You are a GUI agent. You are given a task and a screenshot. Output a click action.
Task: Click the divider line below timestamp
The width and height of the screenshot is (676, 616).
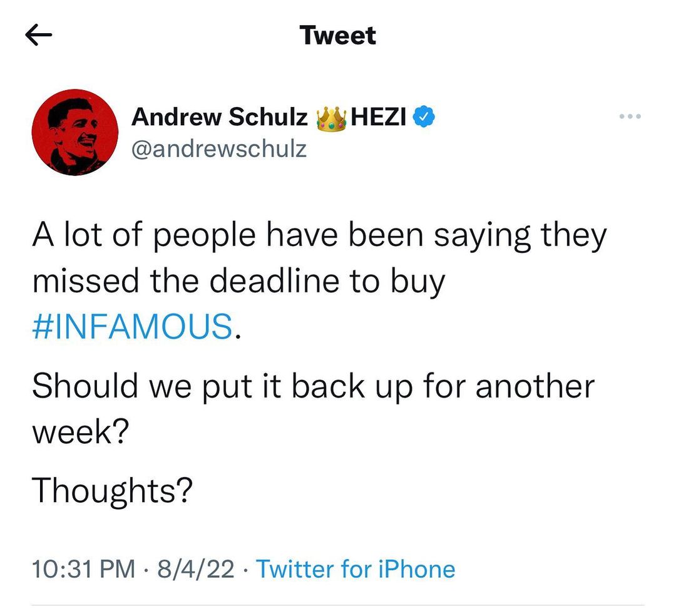338,605
